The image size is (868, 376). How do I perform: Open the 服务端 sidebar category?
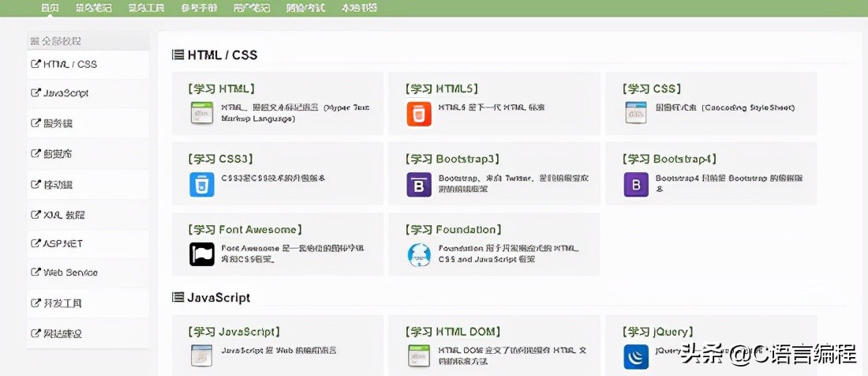pos(88,123)
